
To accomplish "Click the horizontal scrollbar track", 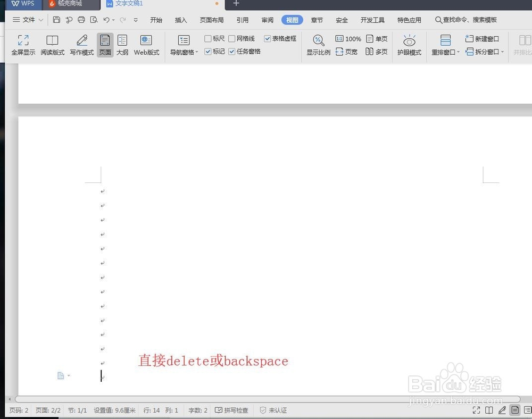I will (x=268, y=399).
